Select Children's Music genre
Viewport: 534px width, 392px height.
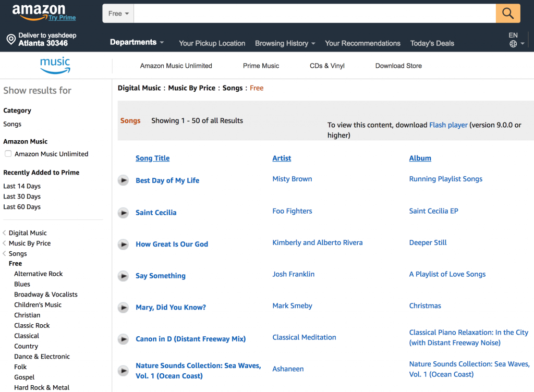tap(38, 305)
